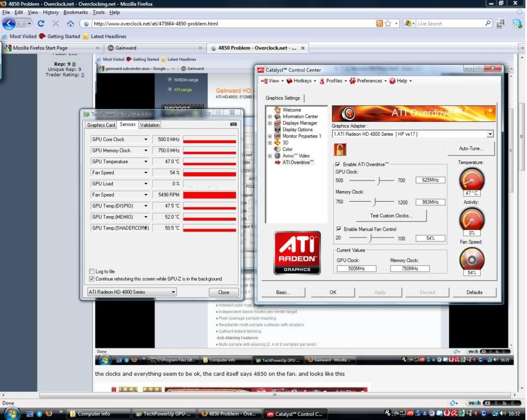527x420 pixels.
Task: Switch to the Gainward browser tab
Action: (x=156, y=48)
